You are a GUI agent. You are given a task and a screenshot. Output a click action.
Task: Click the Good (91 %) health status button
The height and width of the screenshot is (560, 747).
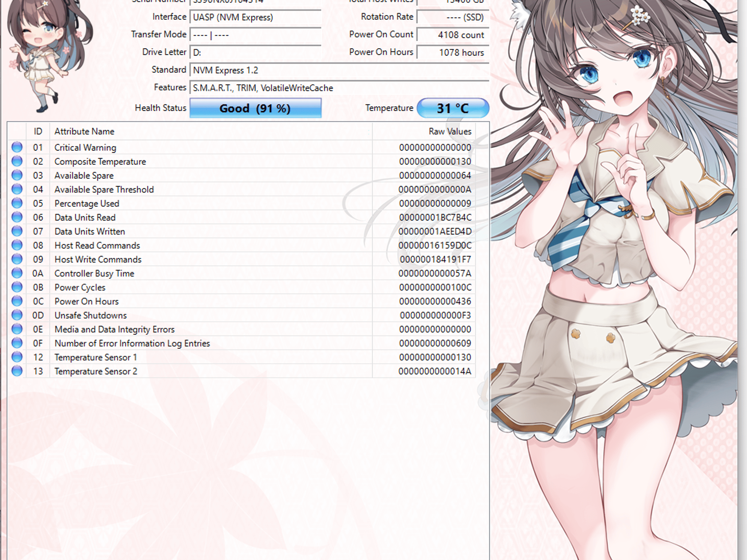pyautogui.click(x=255, y=108)
